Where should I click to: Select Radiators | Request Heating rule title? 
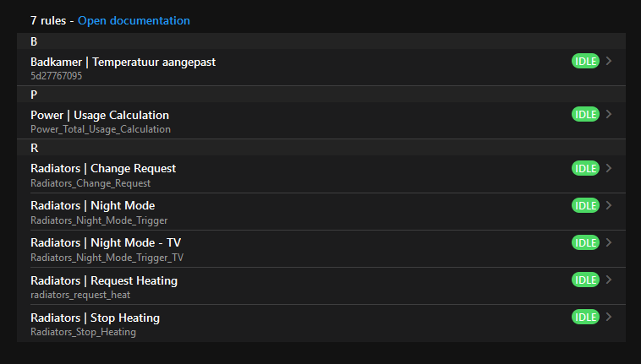(104, 280)
